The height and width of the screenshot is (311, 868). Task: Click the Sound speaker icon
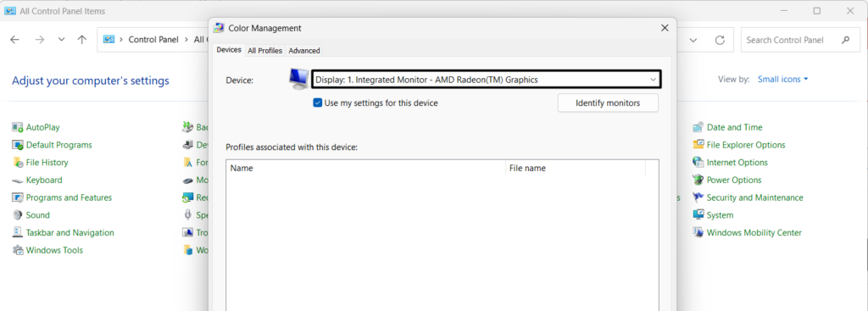coord(17,215)
